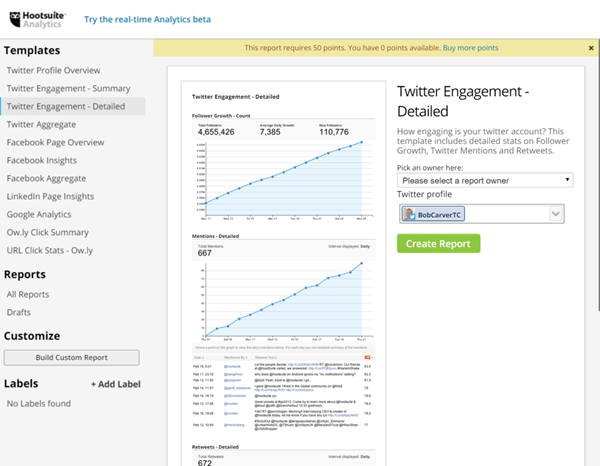Click the BobCarverTC profile avatar icon

point(408,213)
